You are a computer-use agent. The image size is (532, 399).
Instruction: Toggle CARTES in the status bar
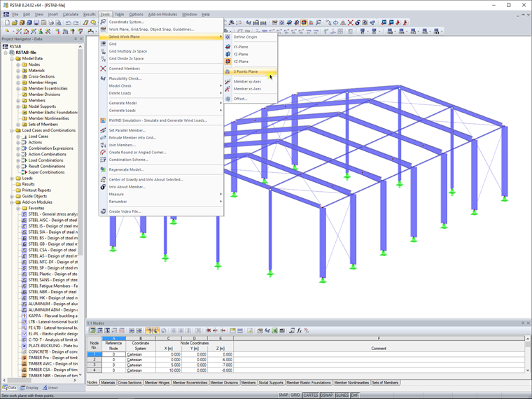point(310,395)
